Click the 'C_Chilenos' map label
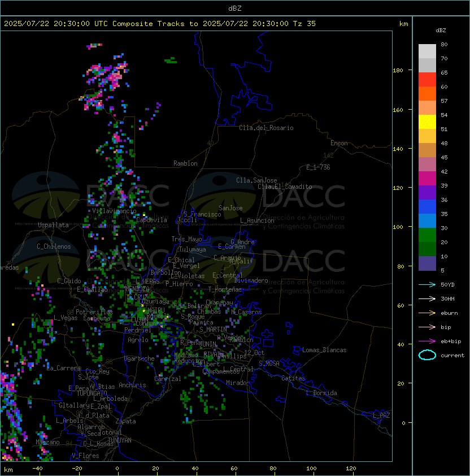470x476 pixels. (x=54, y=246)
